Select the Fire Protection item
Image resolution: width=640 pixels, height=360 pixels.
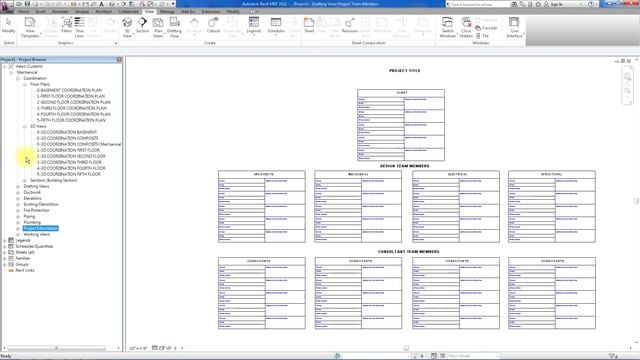[x=36, y=210]
